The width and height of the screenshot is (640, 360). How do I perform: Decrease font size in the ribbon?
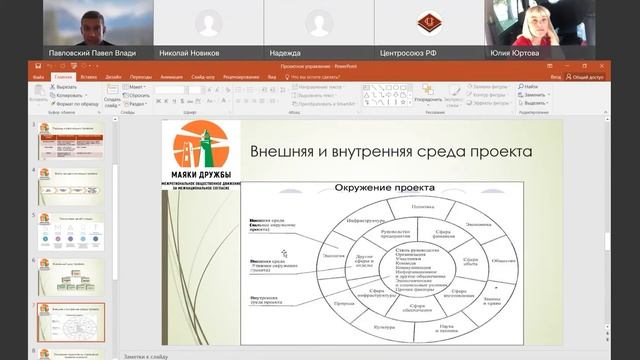tap(218, 90)
